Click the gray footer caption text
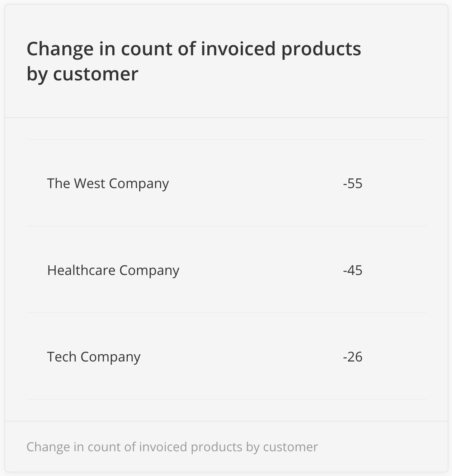 pos(172,447)
